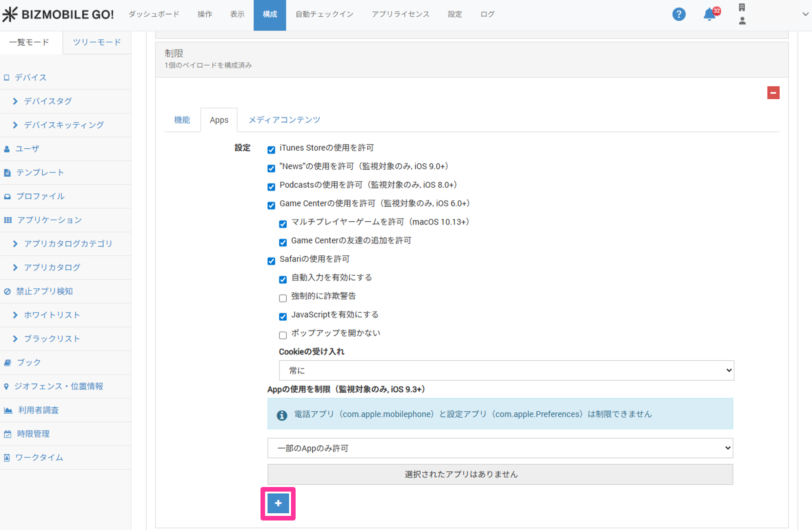Uncheck iTunes Storeの使用を許可 checkbox

[271, 150]
